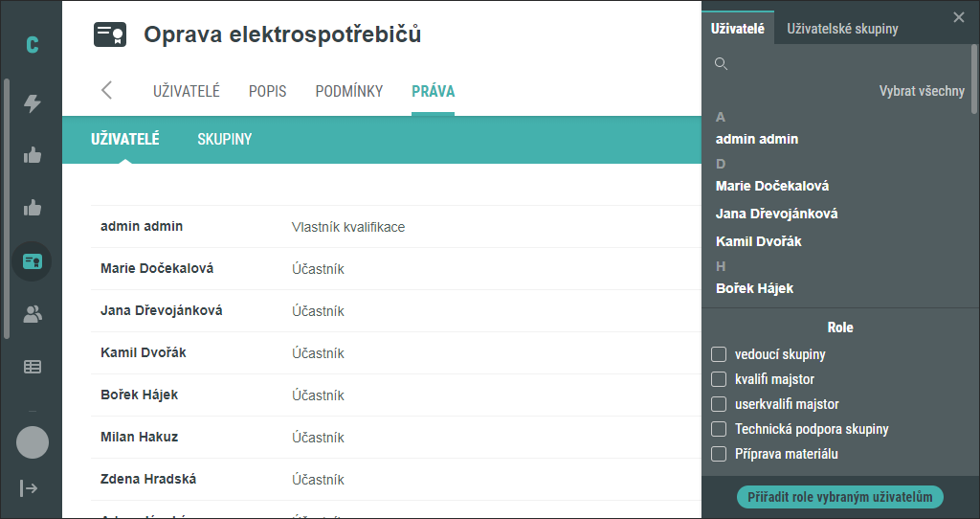Viewport: 980px width, 519px height.
Task: Click Přiřadit role vybraným uživatelům button
Action: pyautogui.click(x=840, y=497)
